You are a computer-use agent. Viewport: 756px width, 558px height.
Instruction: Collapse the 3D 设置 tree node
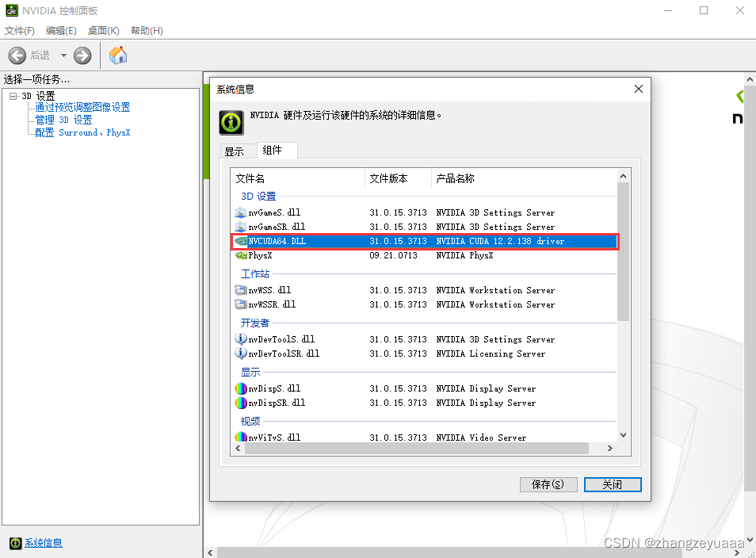(x=13, y=96)
